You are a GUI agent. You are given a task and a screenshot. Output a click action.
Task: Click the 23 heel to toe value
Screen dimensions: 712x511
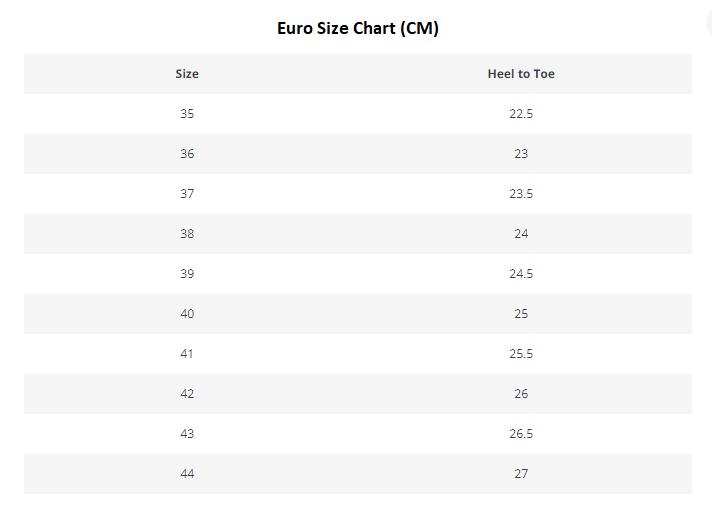521,154
